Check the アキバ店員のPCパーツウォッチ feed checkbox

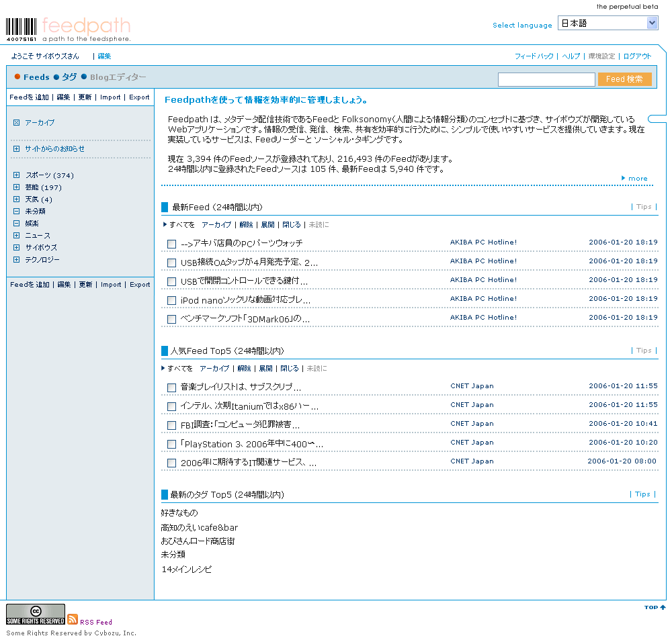click(171, 244)
